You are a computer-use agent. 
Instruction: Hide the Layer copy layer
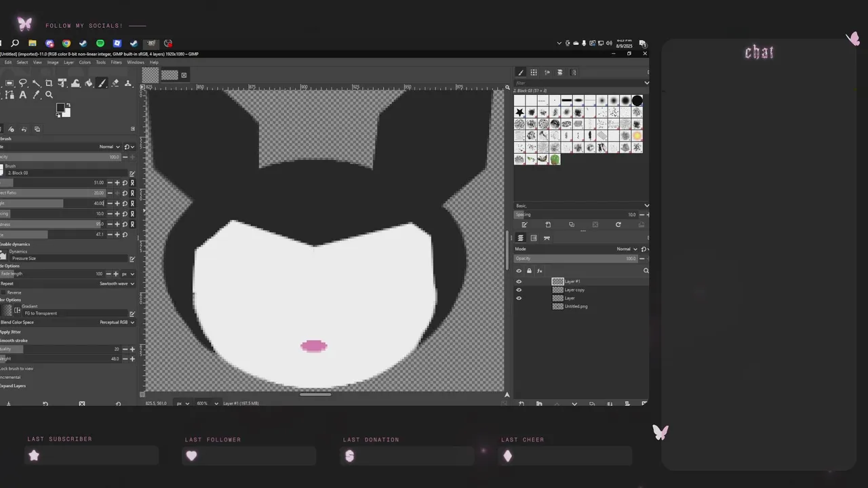519,290
